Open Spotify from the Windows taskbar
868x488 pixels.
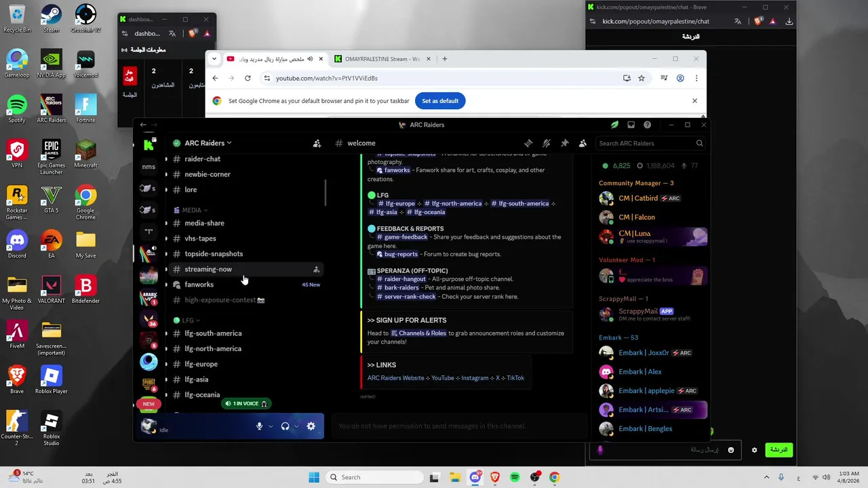click(515, 477)
